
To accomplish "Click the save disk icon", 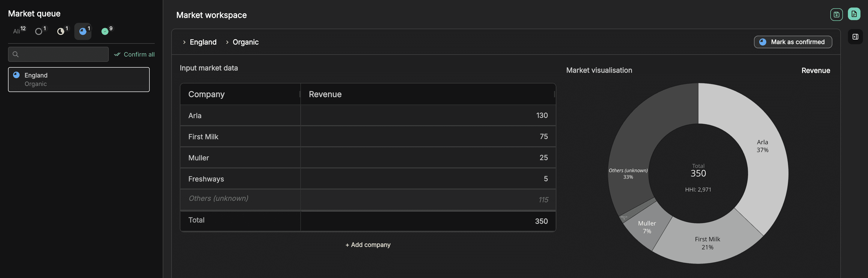I will [x=836, y=15].
